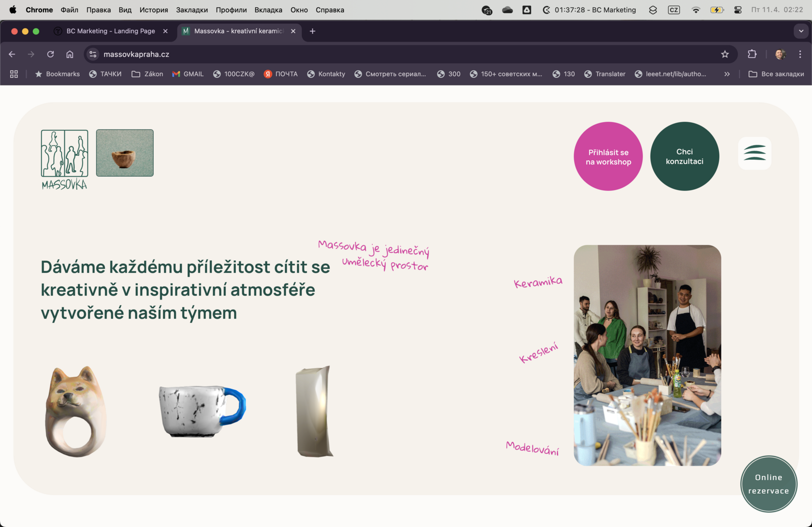812x527 pixels.
Task: Open the tab search dropdown arrow
Action: (x=801, y=31)
